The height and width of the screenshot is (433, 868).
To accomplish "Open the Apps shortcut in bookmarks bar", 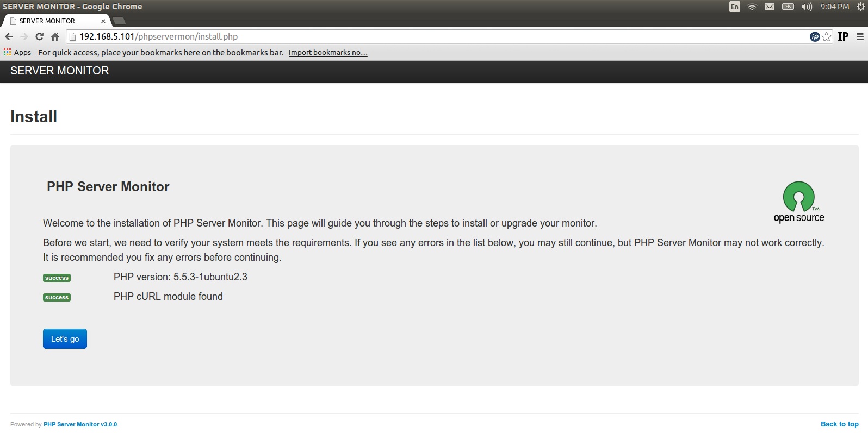I will click(x=17, y=53).
